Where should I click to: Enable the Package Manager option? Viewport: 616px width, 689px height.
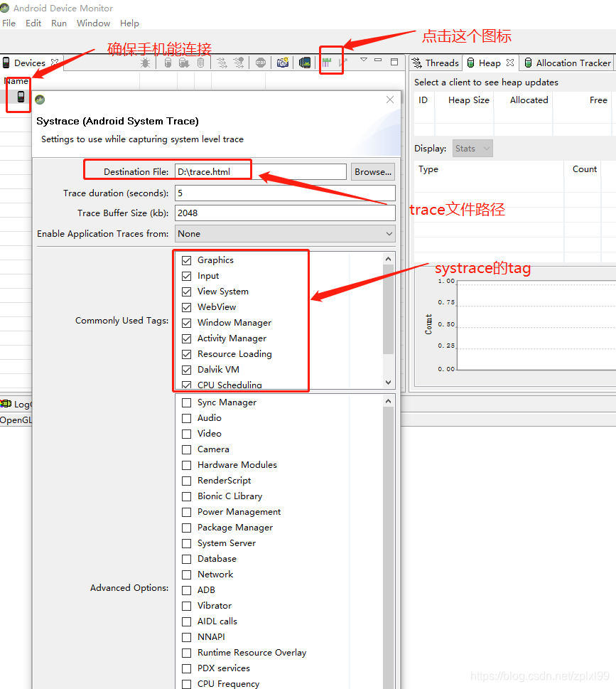pos(187,528)
